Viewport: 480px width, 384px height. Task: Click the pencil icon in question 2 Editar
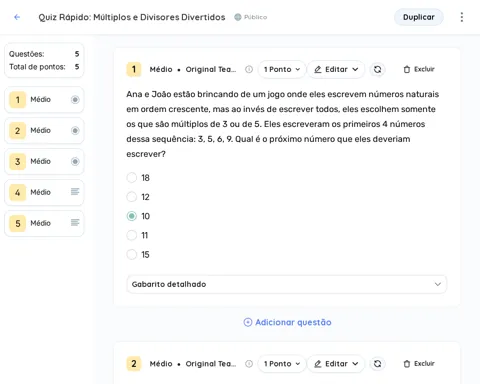[318, 364]
